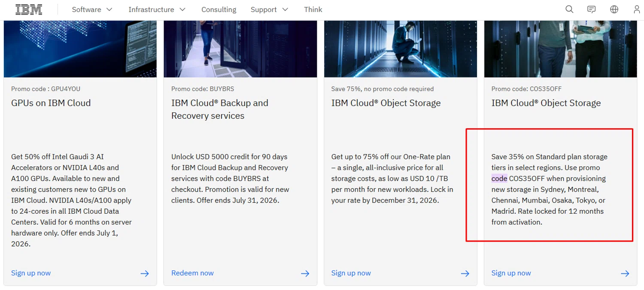Viewport: 644px width, 290px height.
Task: Click 'Promo code: BUYBRS' text
Action: [x=203, y=89]
